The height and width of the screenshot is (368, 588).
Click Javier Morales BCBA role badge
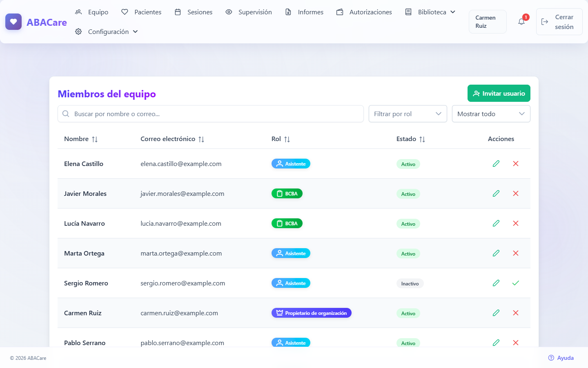(287, 193)
